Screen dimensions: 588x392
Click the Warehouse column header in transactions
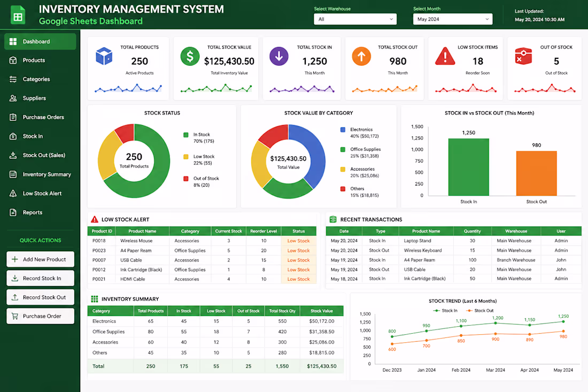click(x=516, y=231)
